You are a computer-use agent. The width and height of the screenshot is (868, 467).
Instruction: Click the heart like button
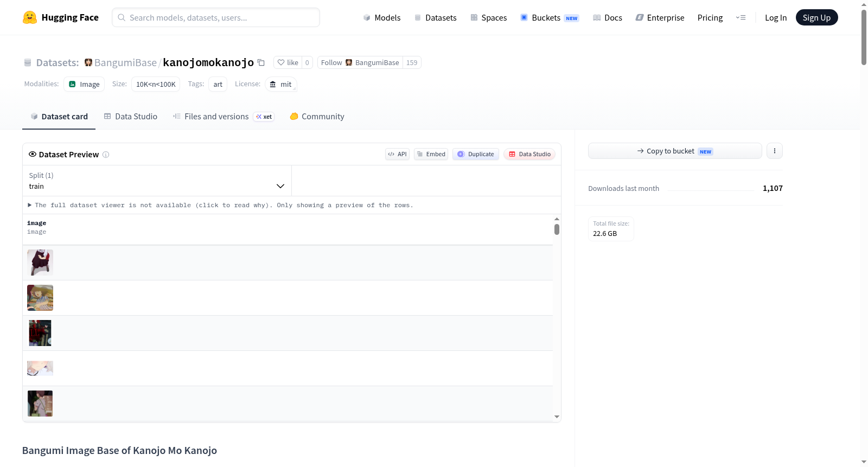(x=288, y=62)
